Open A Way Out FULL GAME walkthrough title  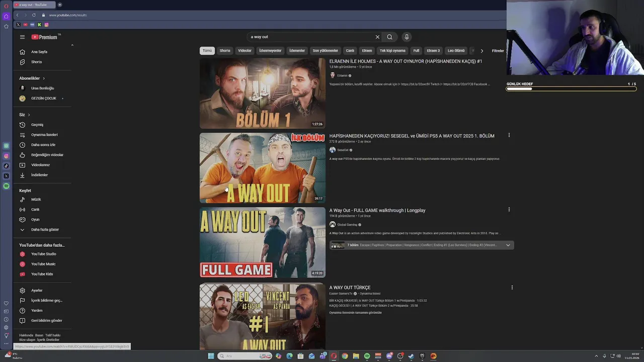click(377, 210)
